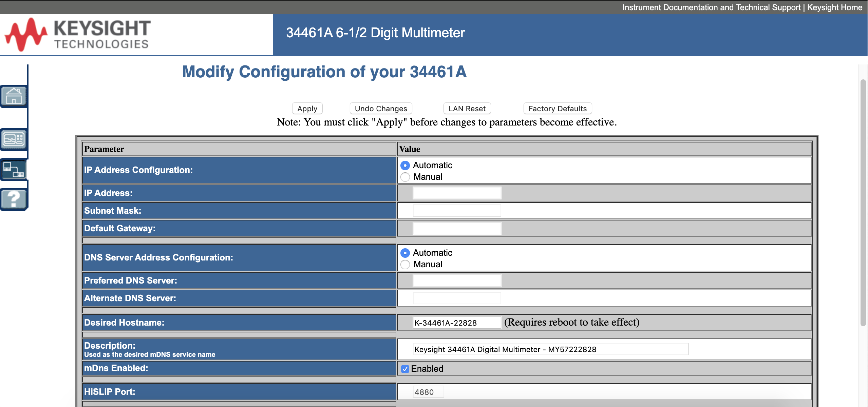
Task: Click the LAN Reset button
Action: pyautogui.click(x=467, y=109)
